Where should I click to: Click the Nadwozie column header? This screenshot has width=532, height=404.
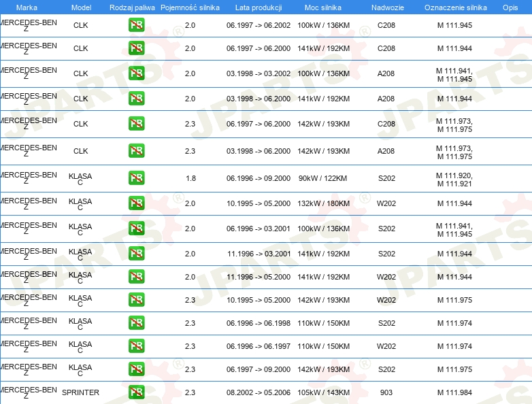pos(388,7)
